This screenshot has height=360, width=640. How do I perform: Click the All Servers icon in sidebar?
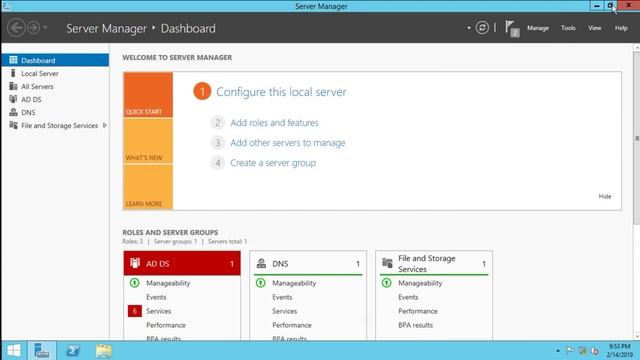tap(13, 86)
